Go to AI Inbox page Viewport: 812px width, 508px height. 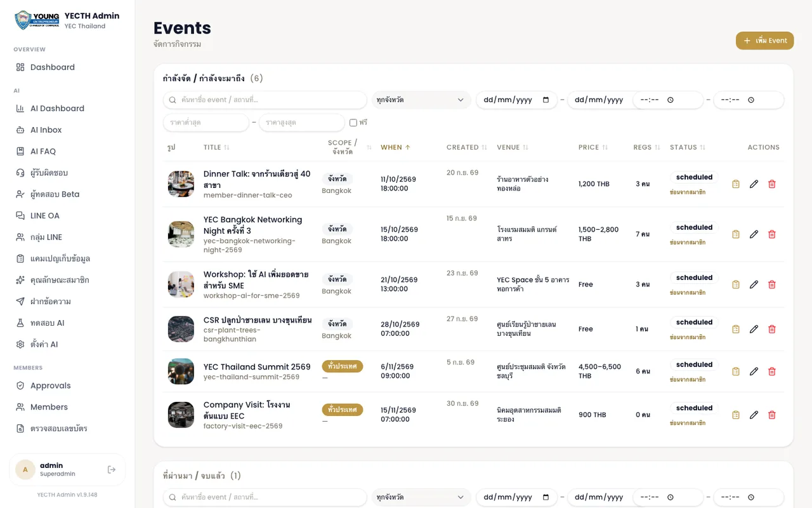tap(67, 130)
